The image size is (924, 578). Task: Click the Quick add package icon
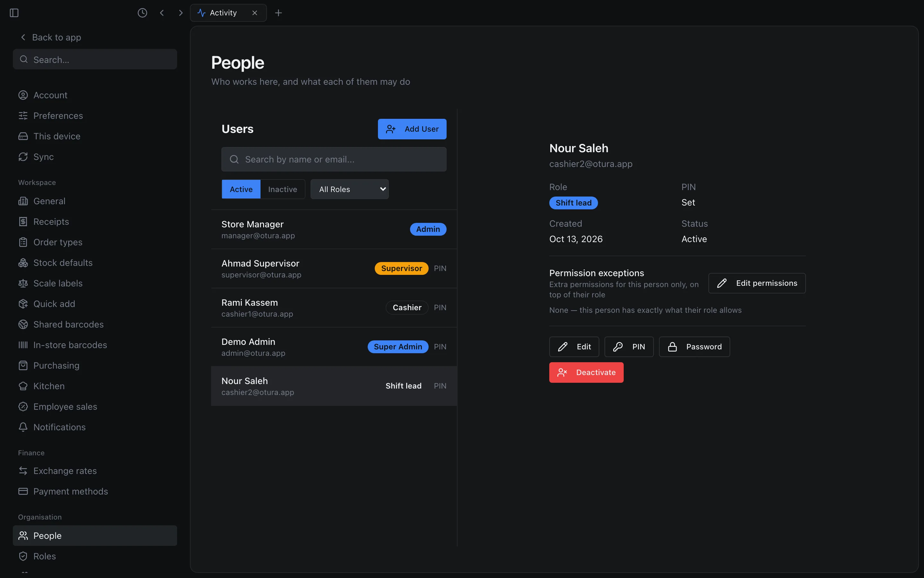(23, 304)
